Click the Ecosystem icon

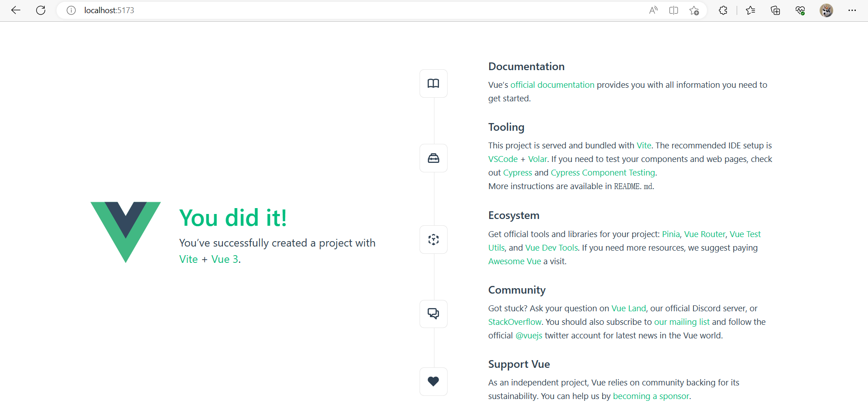(433, 239)
